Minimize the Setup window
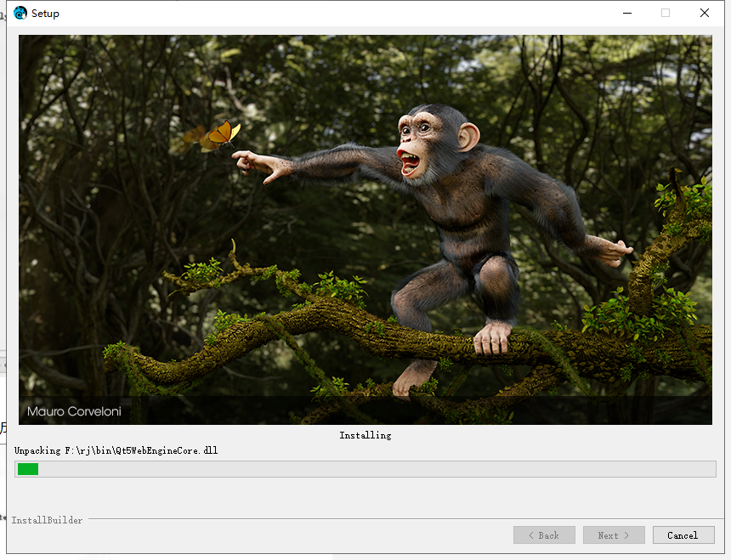 coord(627,13)
